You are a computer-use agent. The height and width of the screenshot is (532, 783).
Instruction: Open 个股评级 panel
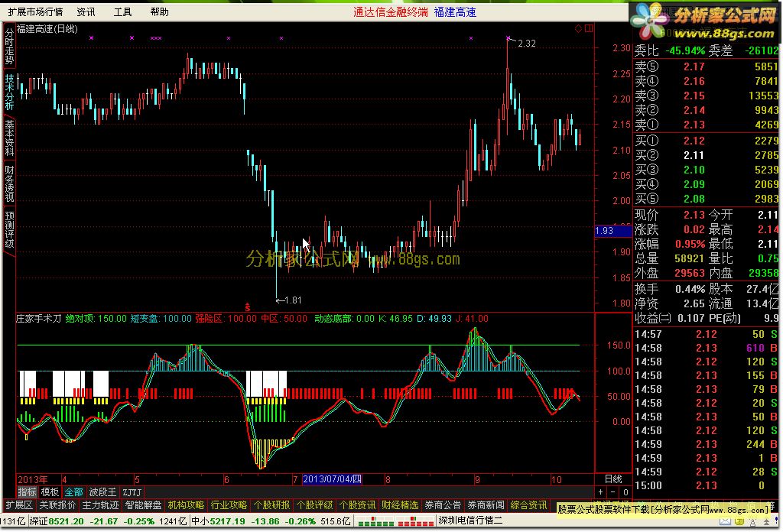click(x=314, y=505)
